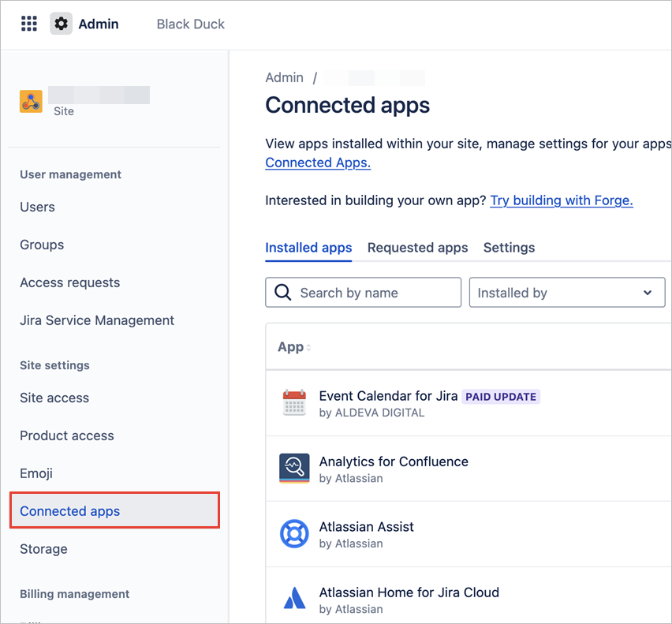Open Atlassian Assist app
The width and height of the screenshot is (672, 624).
click(367, 527)
